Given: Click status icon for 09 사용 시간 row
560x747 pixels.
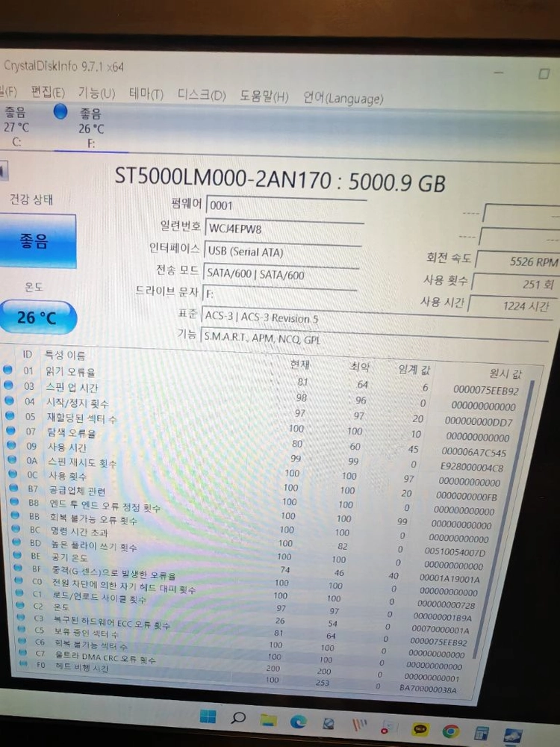Looking at the screenshot, I should 11,445.
